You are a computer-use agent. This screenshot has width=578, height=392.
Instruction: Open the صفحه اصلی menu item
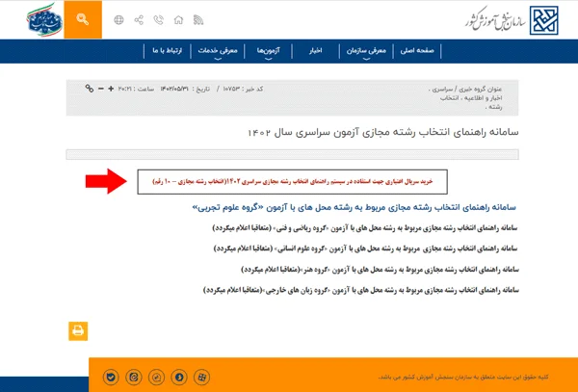click(417, 50)
